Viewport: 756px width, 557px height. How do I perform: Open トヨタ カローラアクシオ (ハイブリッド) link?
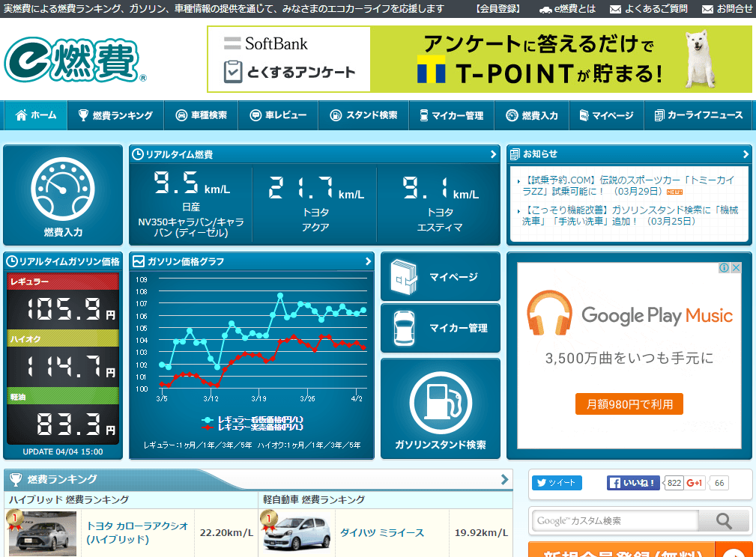coord(137,532)
